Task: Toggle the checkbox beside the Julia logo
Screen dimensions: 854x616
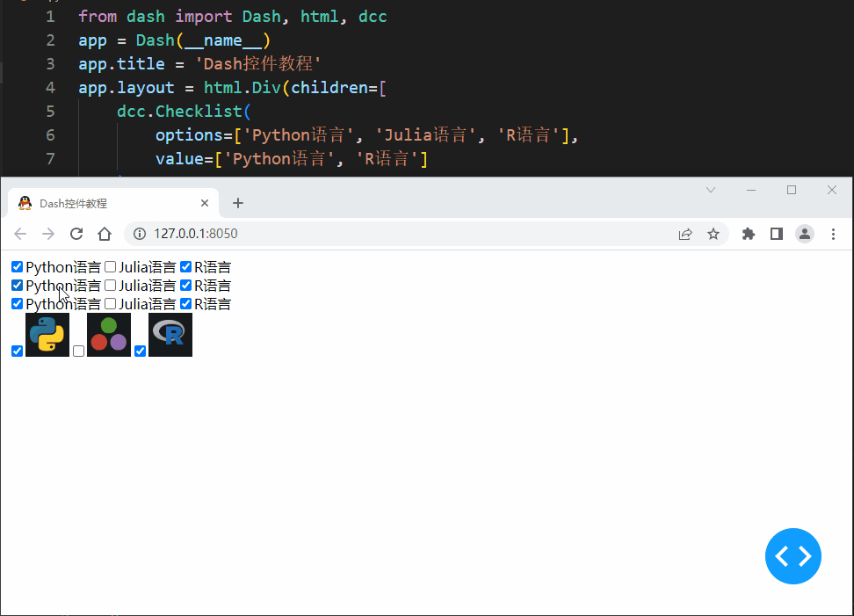Action: tap(78, 351)
